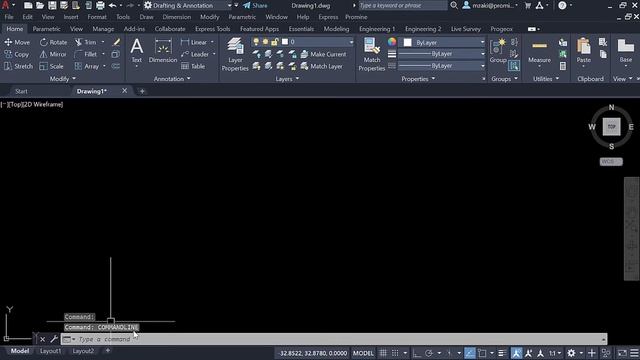Toggle drawing grid display in status bar
The width and height of the screenshot is (640, 360).
click(x=383, y=353)
